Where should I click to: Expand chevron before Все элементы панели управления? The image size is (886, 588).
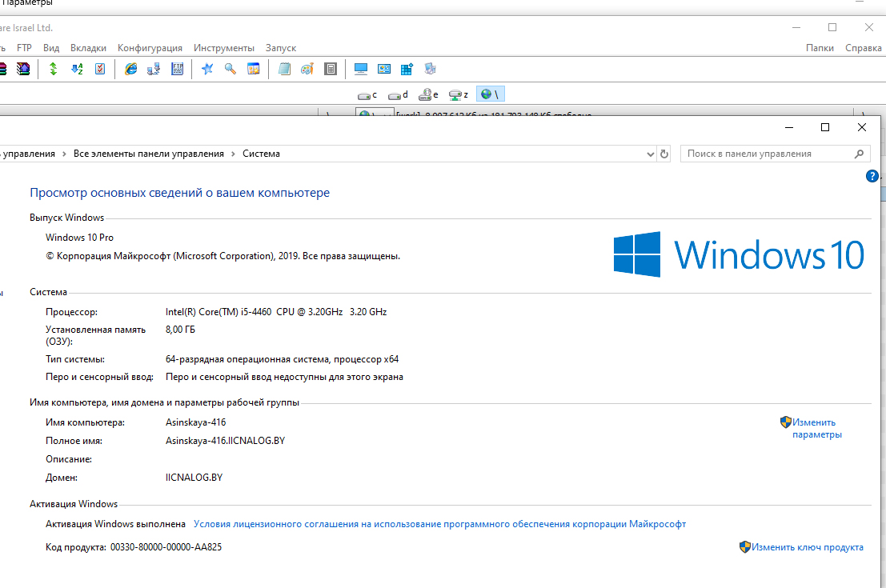point(64,154)
